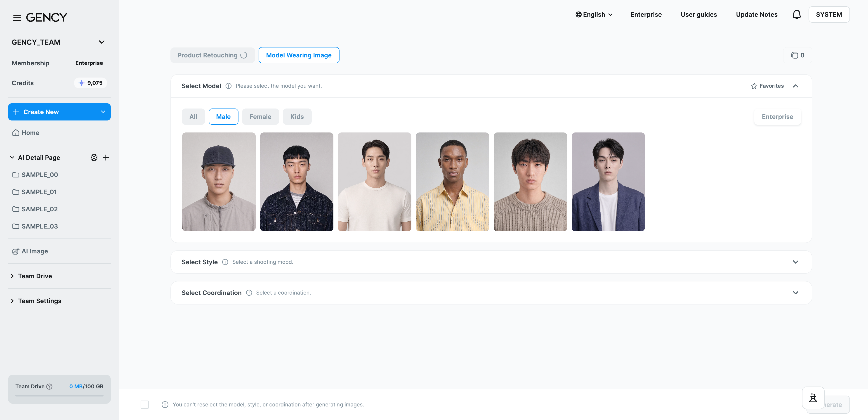Click the AI Image icon
868x420 pixels.
click(16, 251)
